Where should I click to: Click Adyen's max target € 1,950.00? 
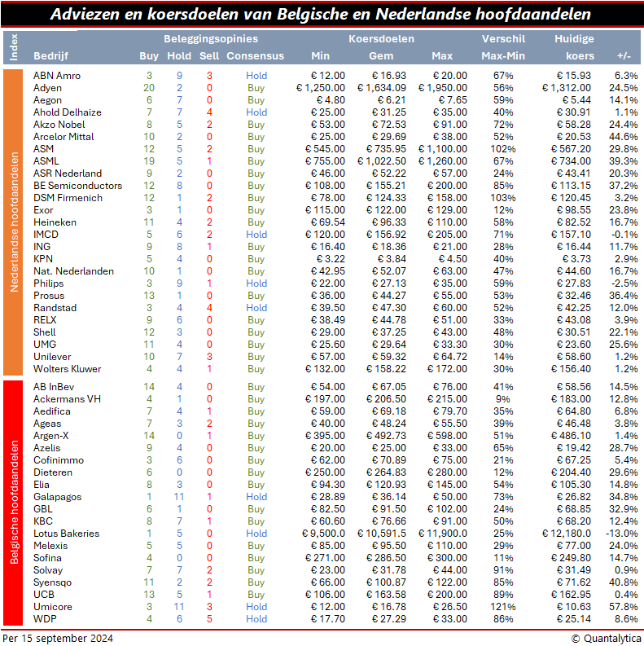click(443, 88)
